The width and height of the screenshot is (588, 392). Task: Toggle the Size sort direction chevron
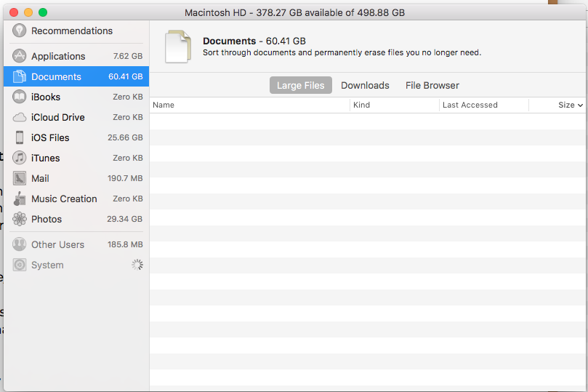click(580, 105)
